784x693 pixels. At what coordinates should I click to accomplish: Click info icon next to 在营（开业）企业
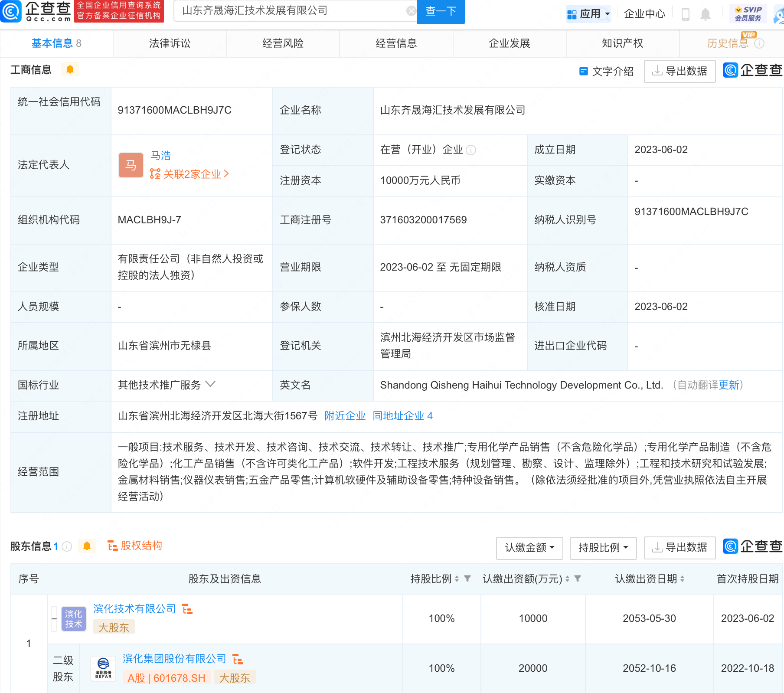471,150
